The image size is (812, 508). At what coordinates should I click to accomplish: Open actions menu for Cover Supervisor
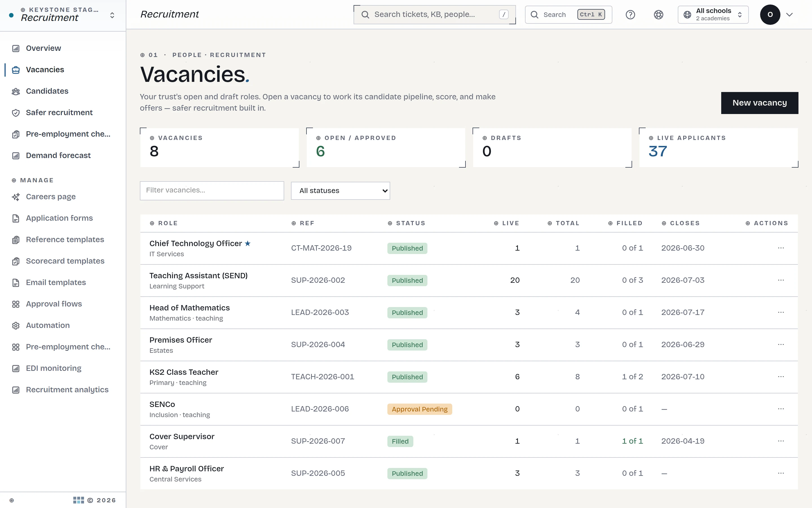click(x=781, y=441)
